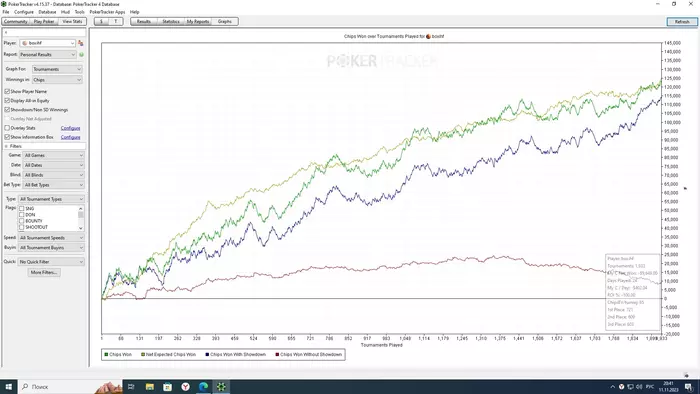
Task: Click the Chips Won Without Showdown legend entry
Action: (x=308, y=354)
